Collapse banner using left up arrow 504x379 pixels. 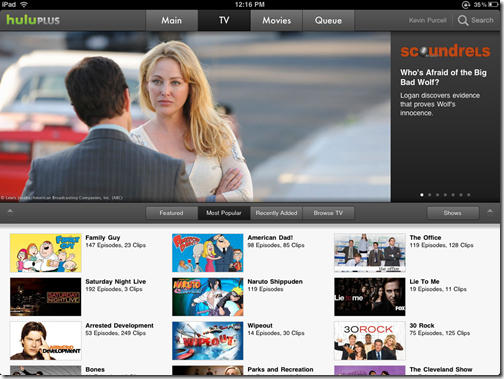tap(10, 212)
